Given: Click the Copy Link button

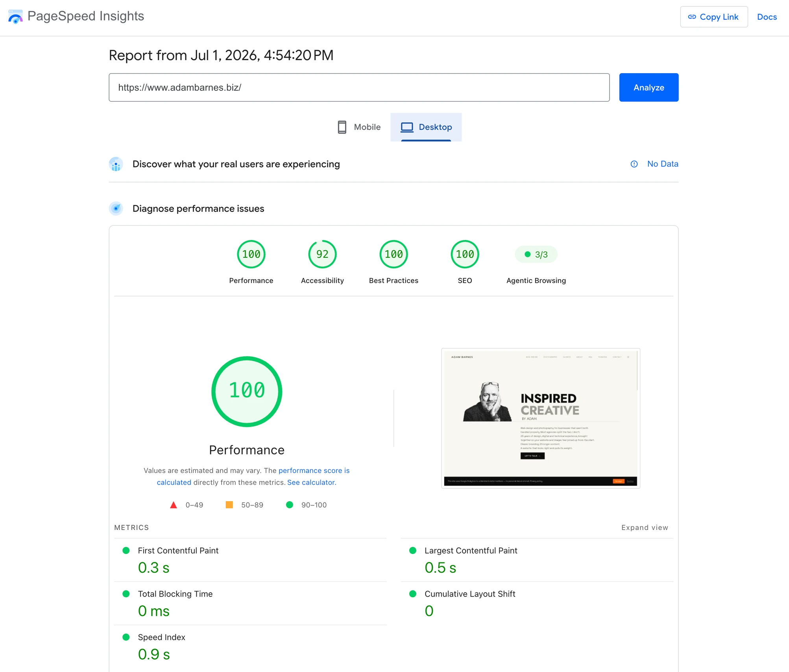Looking at the screenshot, I should click(713, 17).
